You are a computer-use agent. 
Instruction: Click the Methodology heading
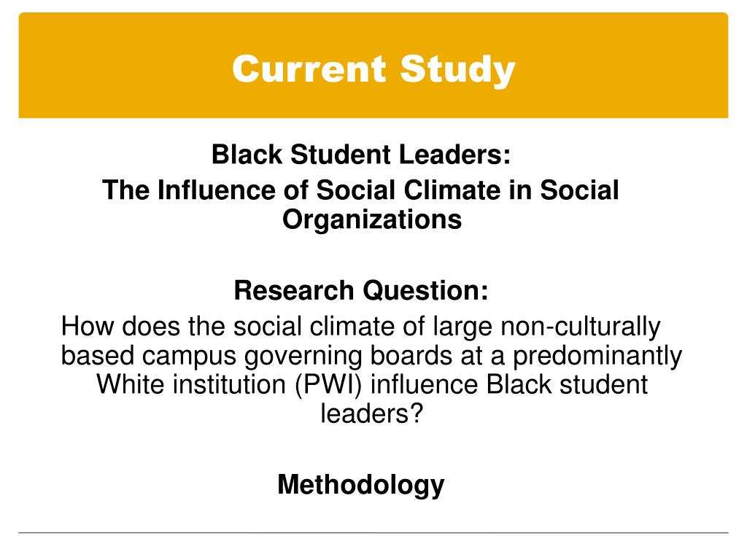coord(360,485)
